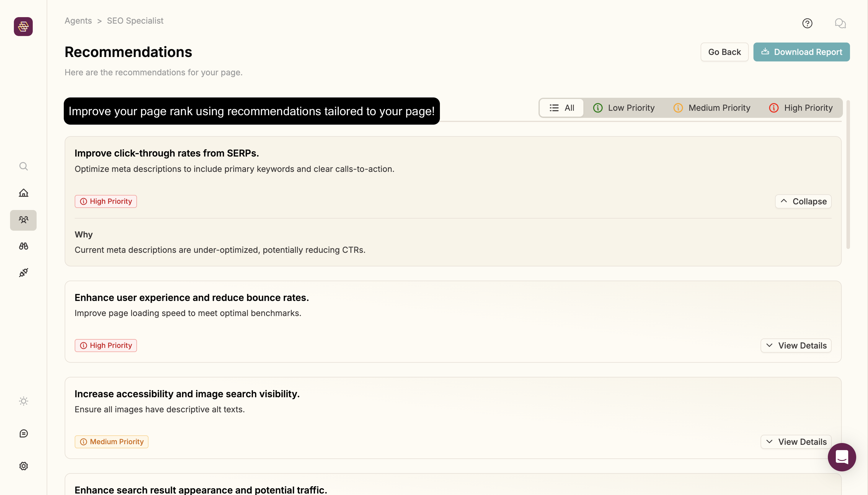Go to Home via the house icon

[23, 193]
